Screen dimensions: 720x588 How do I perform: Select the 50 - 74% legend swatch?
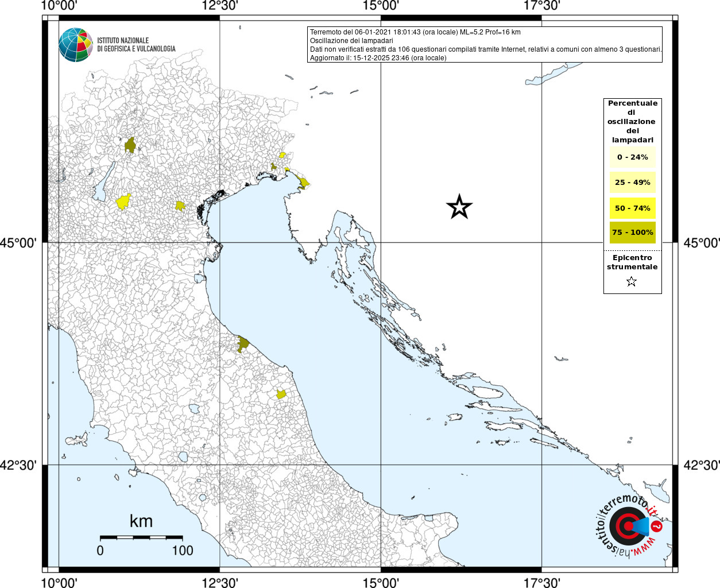tap(632, 208)
